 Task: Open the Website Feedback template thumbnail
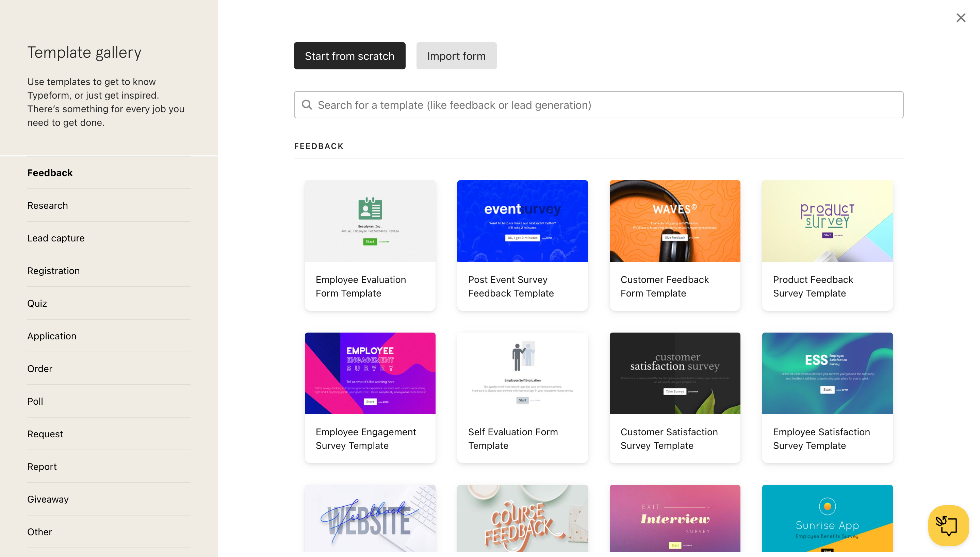pos(370,518)
